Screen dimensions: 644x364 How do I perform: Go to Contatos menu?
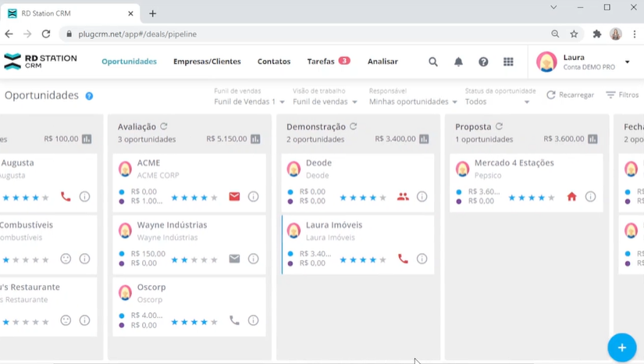point(274,61)
